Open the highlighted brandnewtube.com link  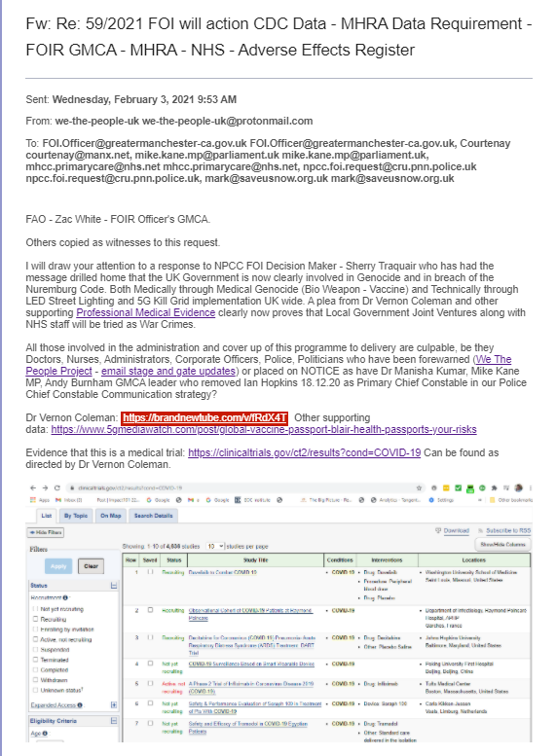click(x=204, y=417)
